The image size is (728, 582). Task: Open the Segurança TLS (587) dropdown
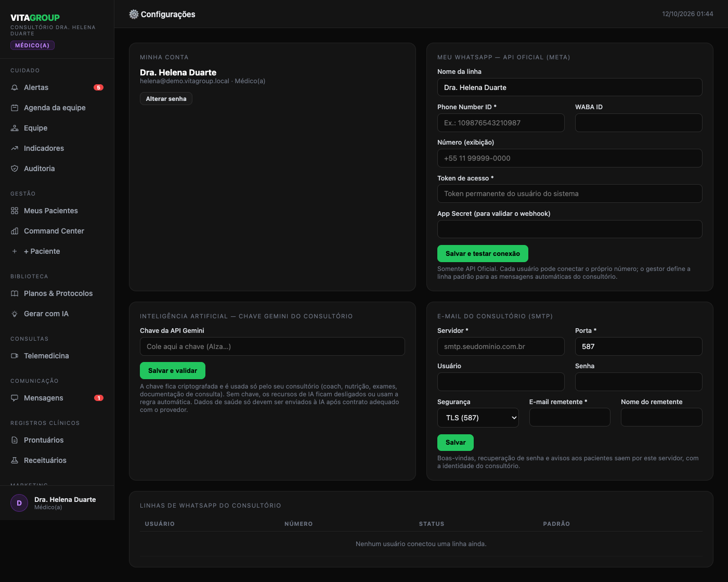click(478, 418)
